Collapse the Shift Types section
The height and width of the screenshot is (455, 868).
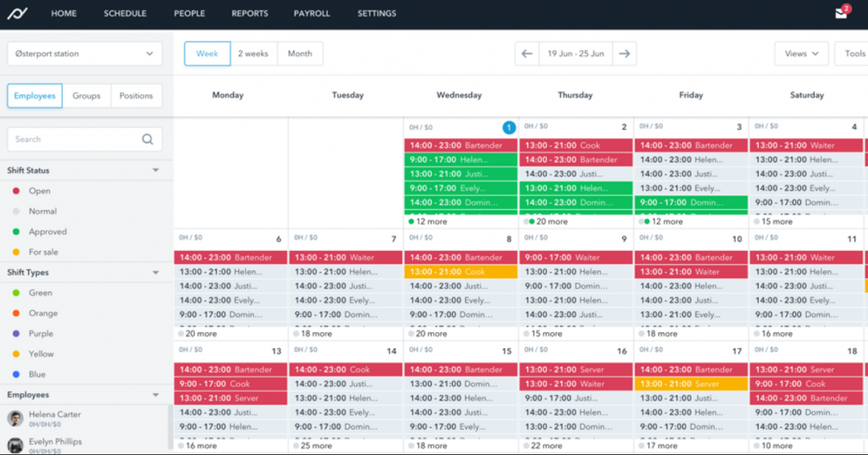click(156, 272)
